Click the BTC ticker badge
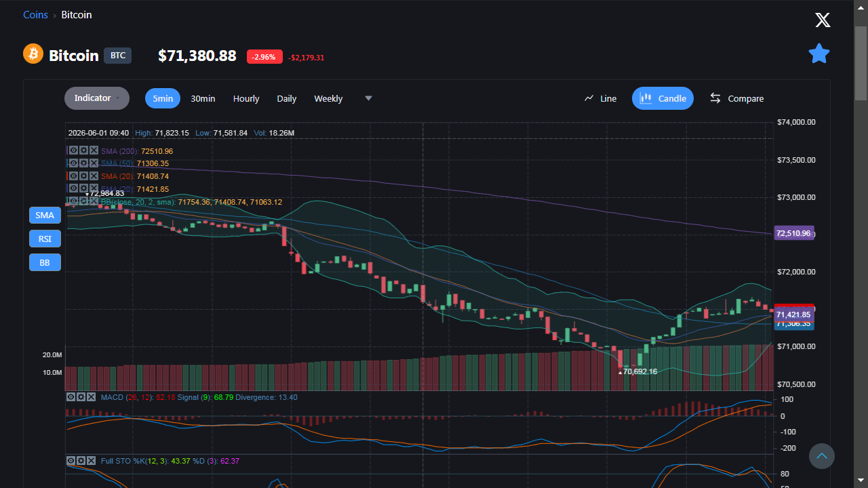 click(118, 56)
